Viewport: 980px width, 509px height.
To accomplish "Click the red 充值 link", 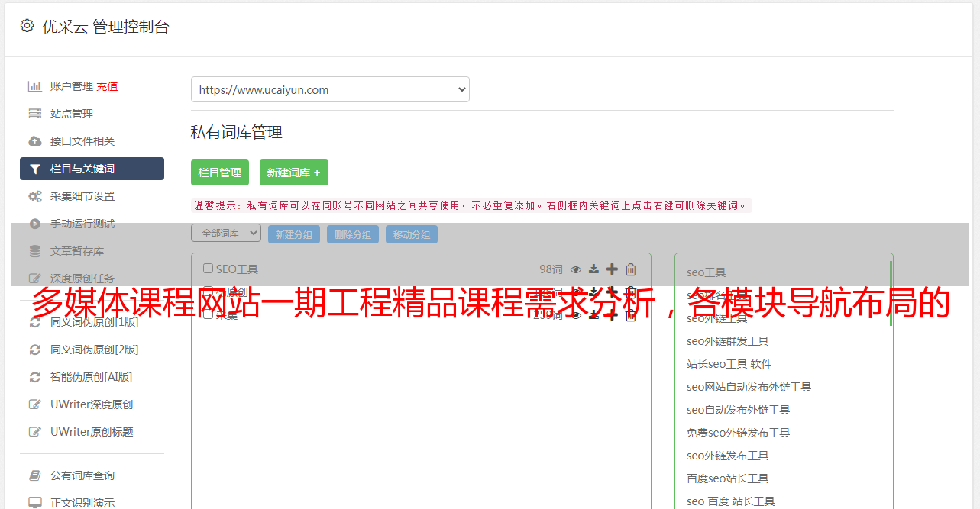I will (107, 86).
